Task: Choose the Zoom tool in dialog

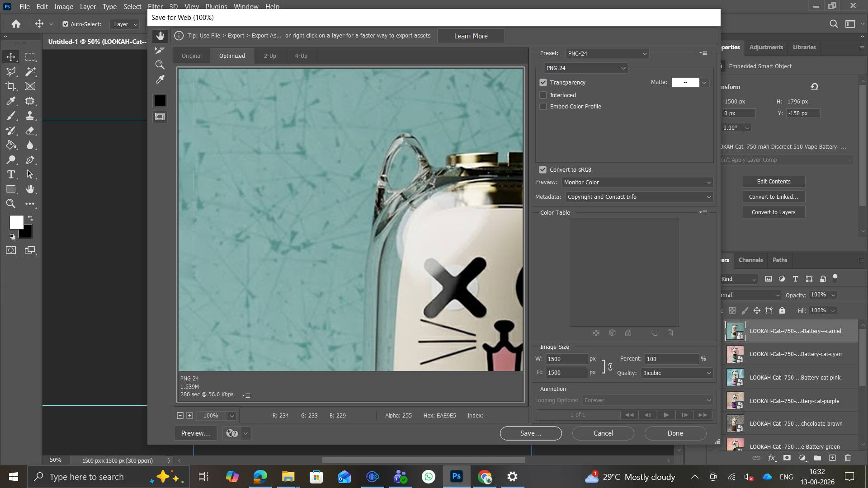Action: click(x=160, y=65)
